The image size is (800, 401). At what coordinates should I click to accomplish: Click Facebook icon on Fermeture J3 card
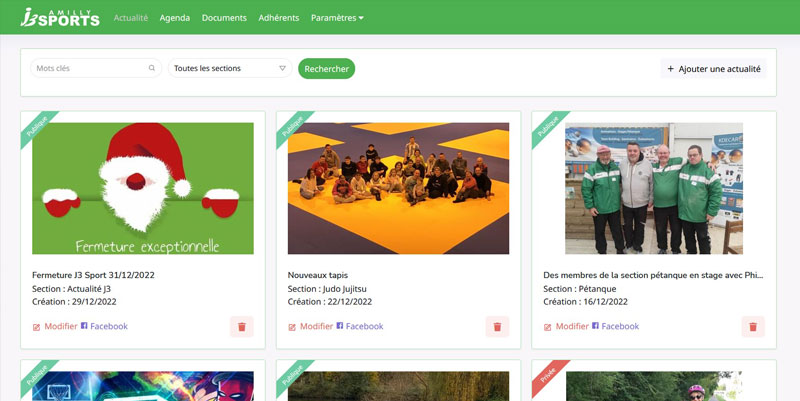(84, 325)
